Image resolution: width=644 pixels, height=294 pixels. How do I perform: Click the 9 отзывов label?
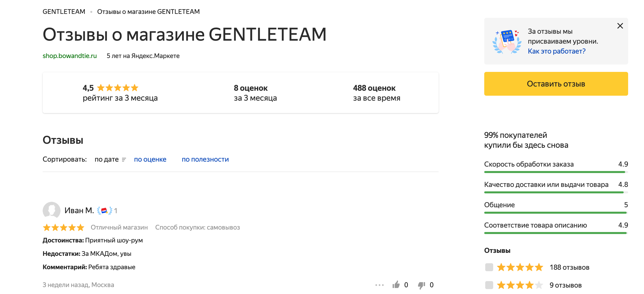(x=566, y=285)
